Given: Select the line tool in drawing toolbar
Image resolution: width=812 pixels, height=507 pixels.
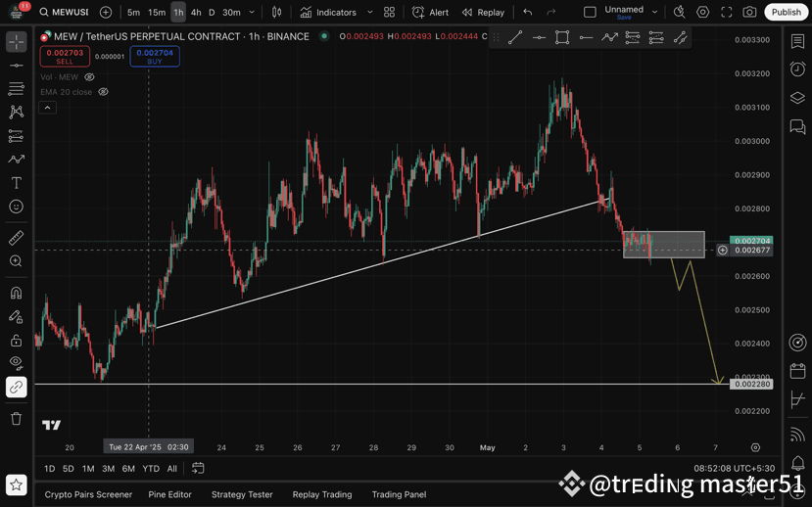Looking at the screenshot, I should point(515,37).
